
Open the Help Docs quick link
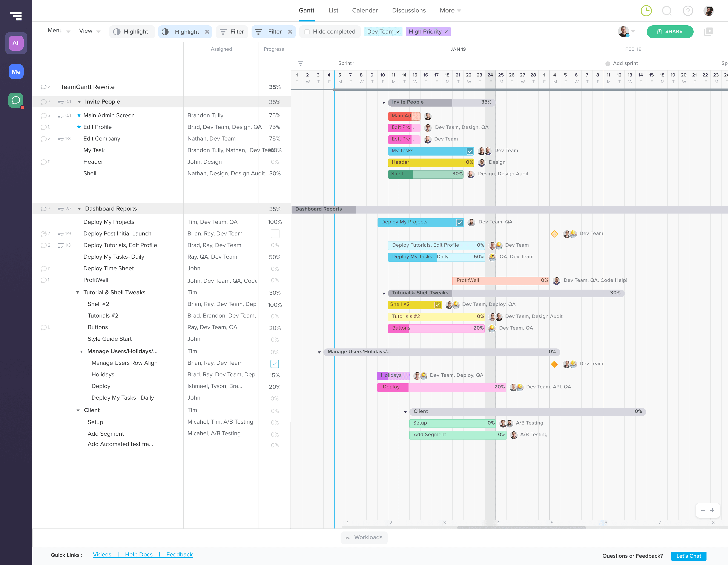139,554
